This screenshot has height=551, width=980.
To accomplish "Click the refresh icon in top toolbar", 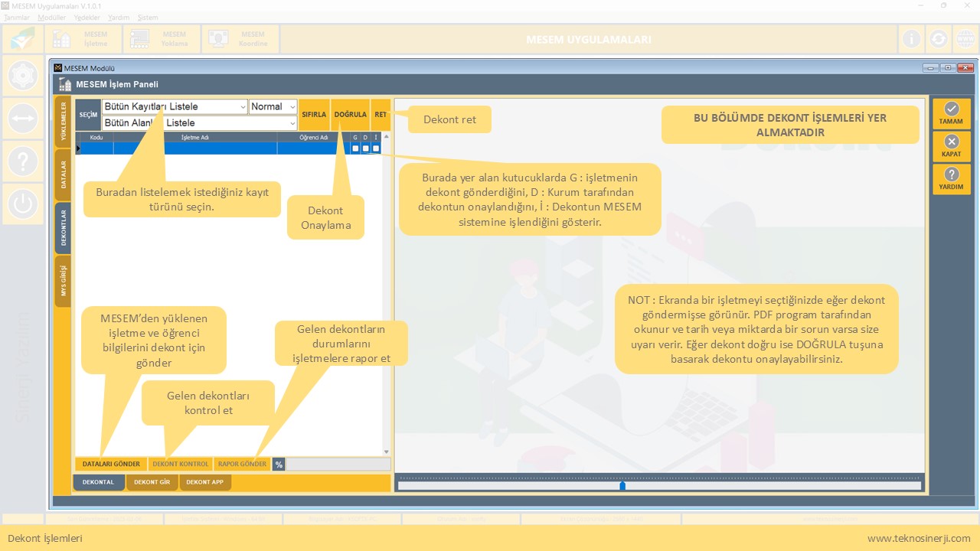I will point(938,39).
